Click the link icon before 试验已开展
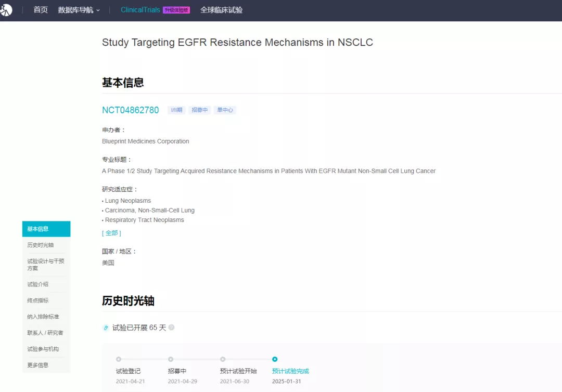Screen dimensions: 562x392 click(106, 328)
